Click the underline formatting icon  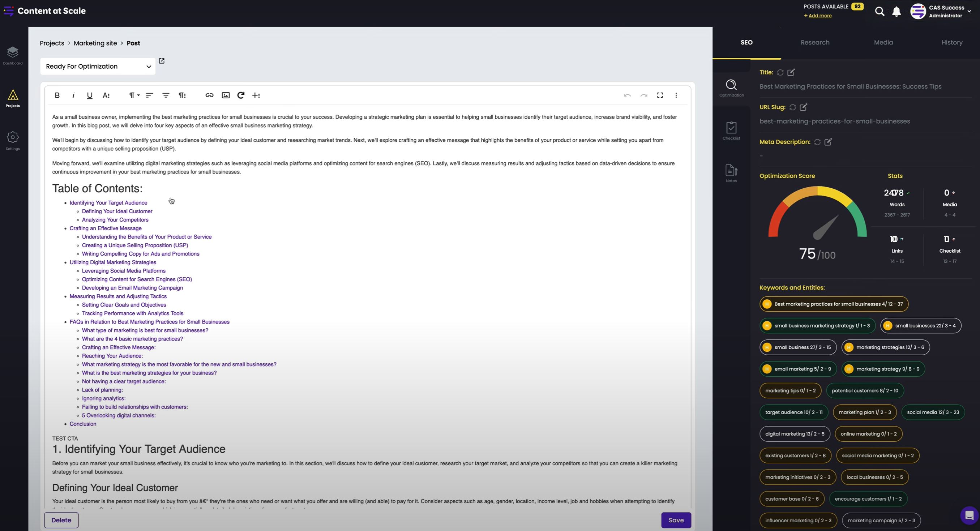pyautogui.click(x=89, y=95)
